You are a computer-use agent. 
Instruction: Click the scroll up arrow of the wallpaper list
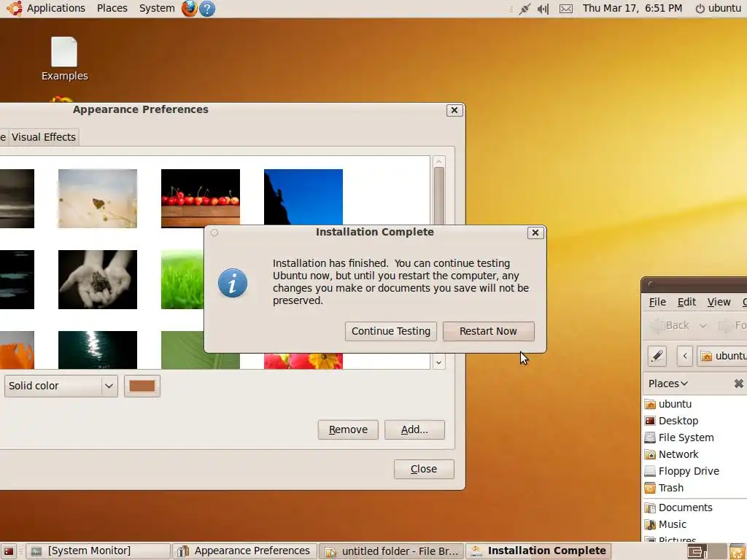click(438, 161)
